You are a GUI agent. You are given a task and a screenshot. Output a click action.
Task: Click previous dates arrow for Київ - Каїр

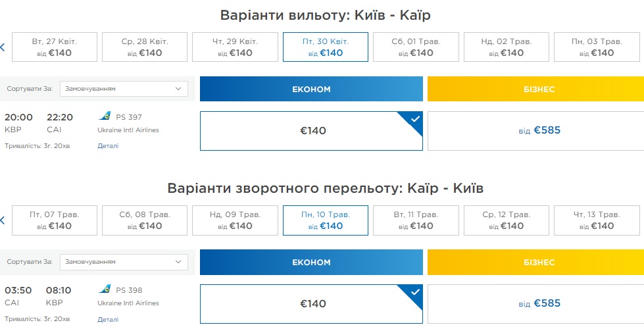pyautogui.click(x=3, y=47)
